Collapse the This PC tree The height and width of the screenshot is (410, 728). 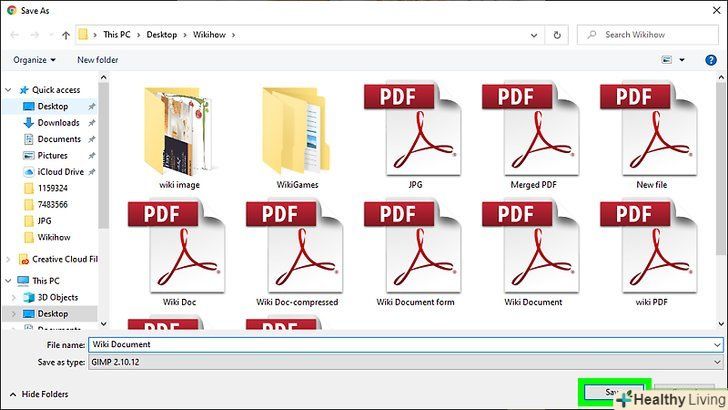(x=8, y=280)
